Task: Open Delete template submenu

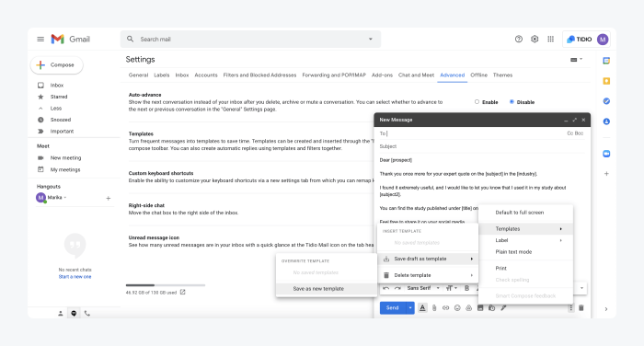Action: [428, 275]
